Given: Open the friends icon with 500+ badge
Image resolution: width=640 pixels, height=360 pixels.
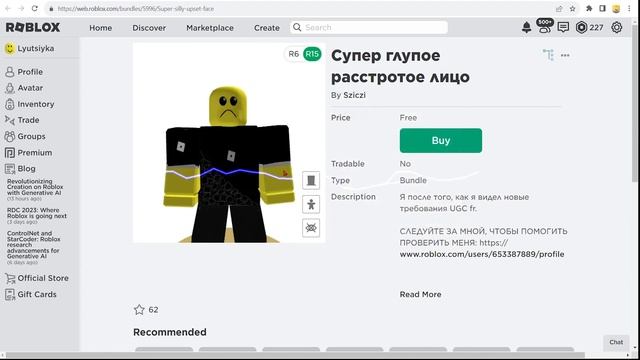Looking at the screenshot, I should tap(544, 26).
